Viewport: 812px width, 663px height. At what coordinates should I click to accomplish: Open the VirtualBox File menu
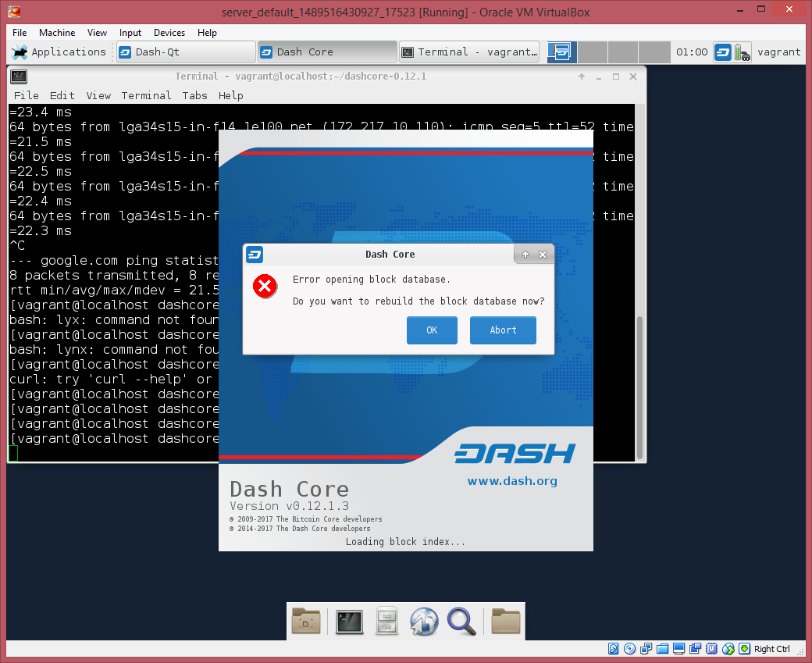click(20, 33)
